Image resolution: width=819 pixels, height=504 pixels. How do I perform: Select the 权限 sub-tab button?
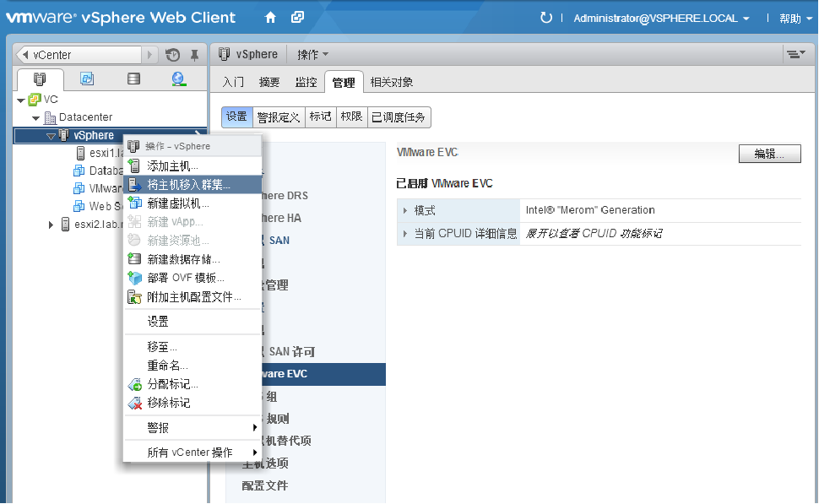pyautogui.click(x=351, y=117)
